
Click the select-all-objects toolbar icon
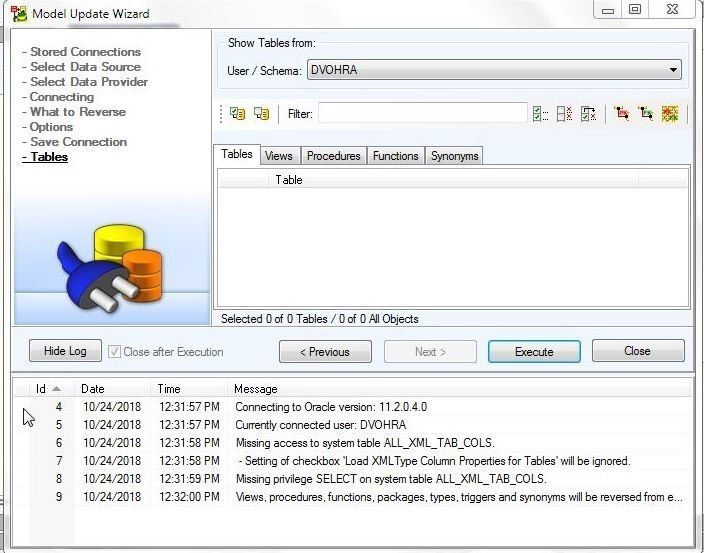pyautogui.click(x=237, y=113)
